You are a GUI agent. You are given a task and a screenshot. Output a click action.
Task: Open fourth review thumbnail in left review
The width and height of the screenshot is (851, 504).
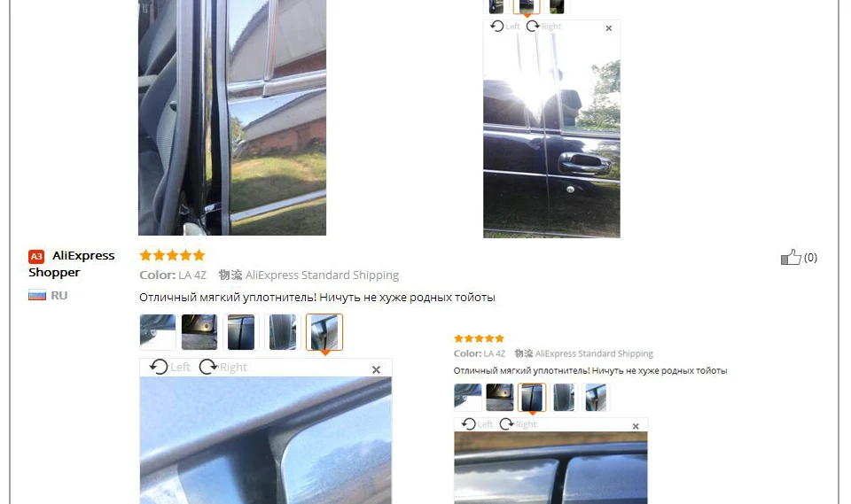pyautogui.click(x=283, y=332)
